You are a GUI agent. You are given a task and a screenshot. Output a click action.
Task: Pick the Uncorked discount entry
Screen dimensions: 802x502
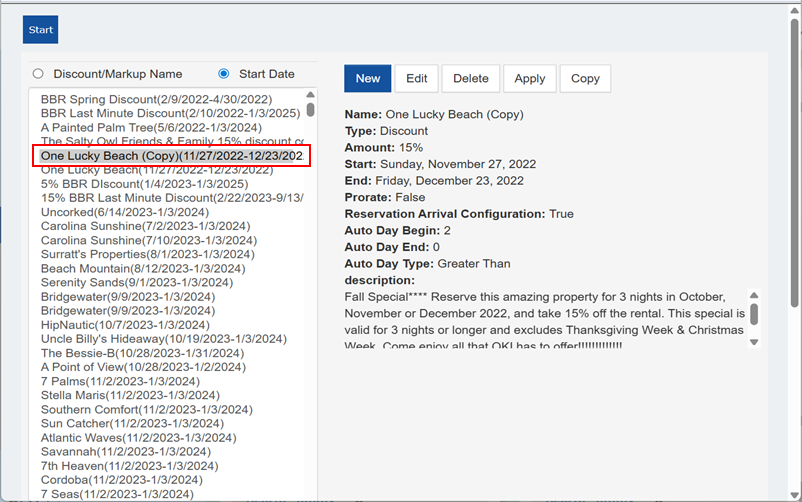(x=124, y=212)
